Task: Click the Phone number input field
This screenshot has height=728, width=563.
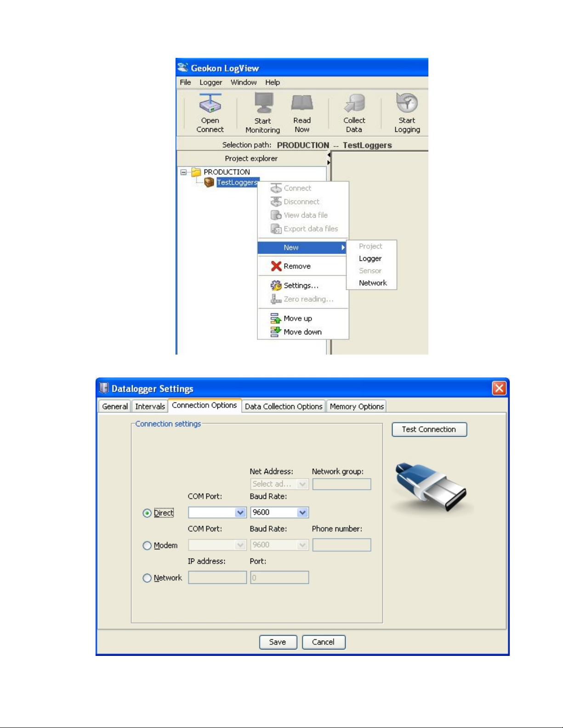Action: pos(341,545)
